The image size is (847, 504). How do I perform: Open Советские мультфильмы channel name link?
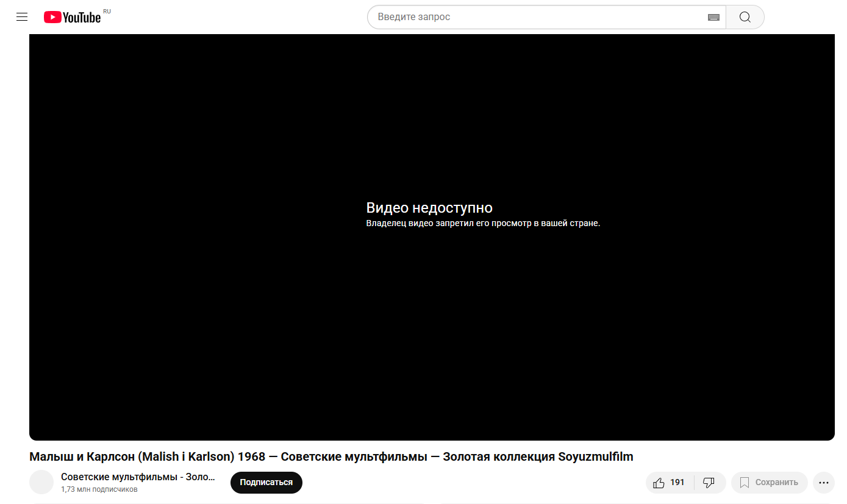click(x=138, y=477)
